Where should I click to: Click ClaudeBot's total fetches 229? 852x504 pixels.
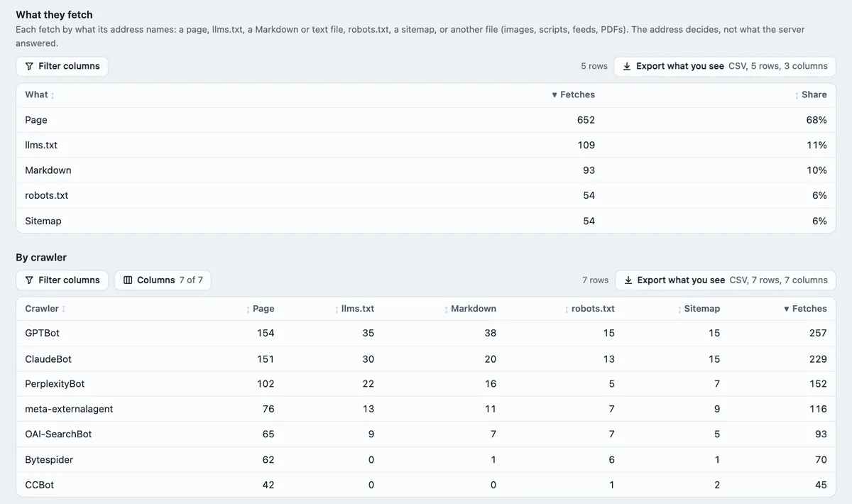(x=818, y=358)
